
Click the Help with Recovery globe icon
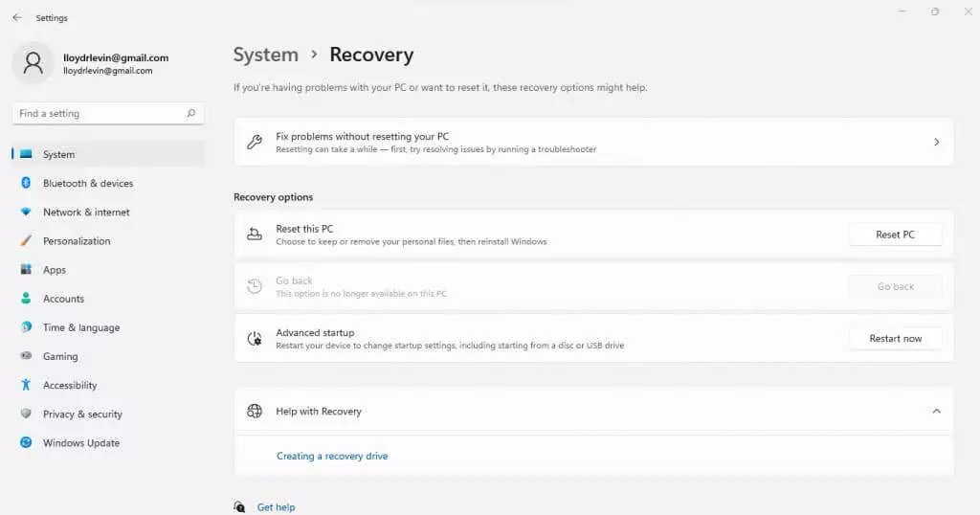pos(255,411)
